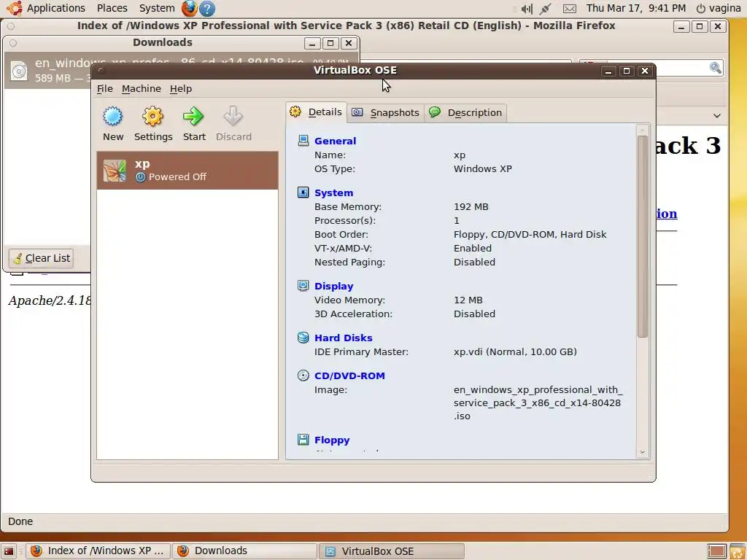Click the Firefox search magnifier icon
Screen dimensions: 747x560
point(715,68)
